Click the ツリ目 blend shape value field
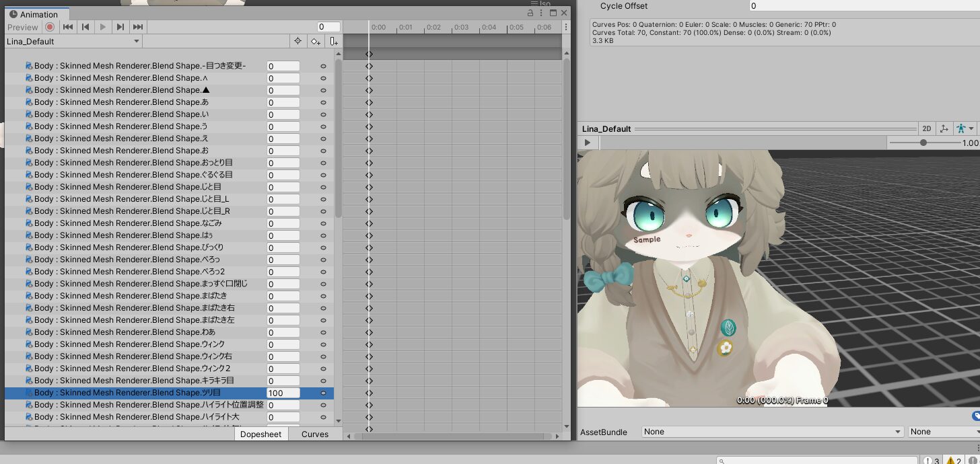980x464 pixels. coord(282,393)
